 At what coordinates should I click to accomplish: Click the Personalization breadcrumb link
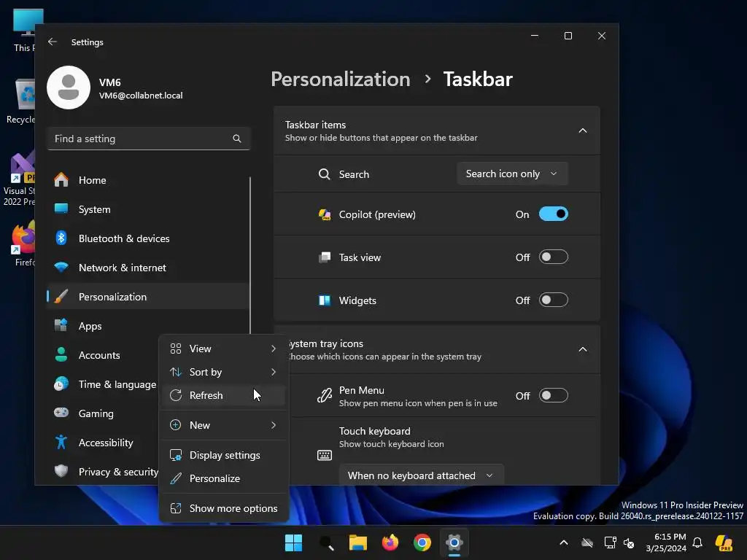point(340,79)
